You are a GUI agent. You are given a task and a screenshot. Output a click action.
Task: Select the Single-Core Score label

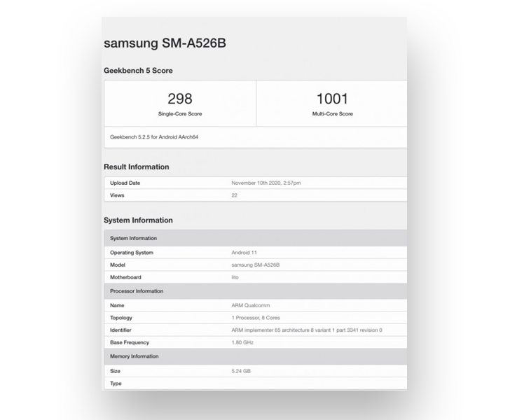(180, 113)
